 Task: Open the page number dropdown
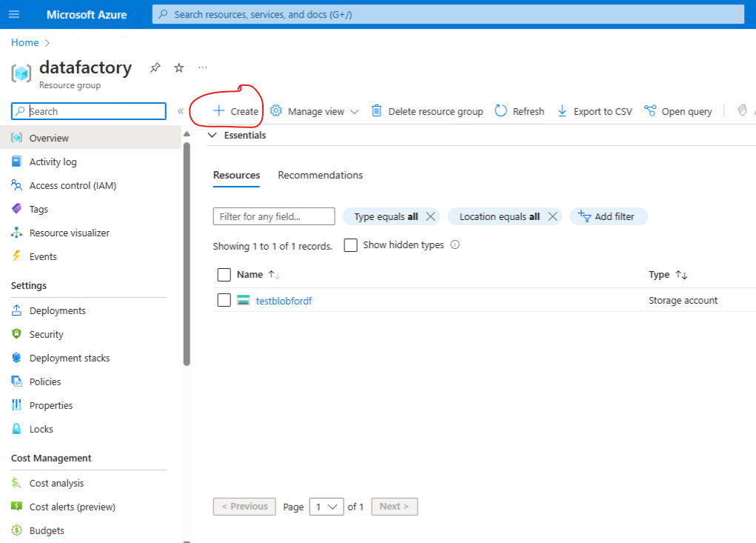(x=327, y=507)
